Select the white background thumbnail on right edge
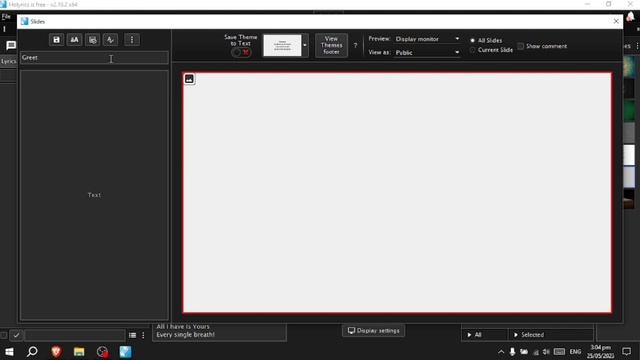 click(x=629, y=155)
